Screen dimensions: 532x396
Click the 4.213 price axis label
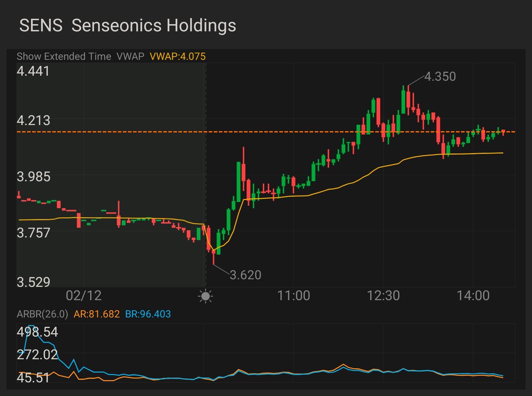[33, 120]
